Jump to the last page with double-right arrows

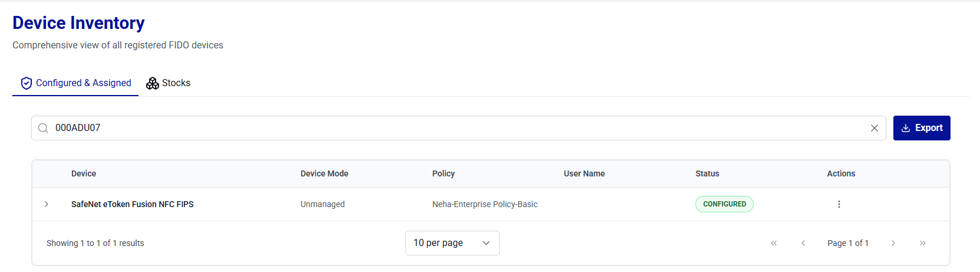(923, 243)
